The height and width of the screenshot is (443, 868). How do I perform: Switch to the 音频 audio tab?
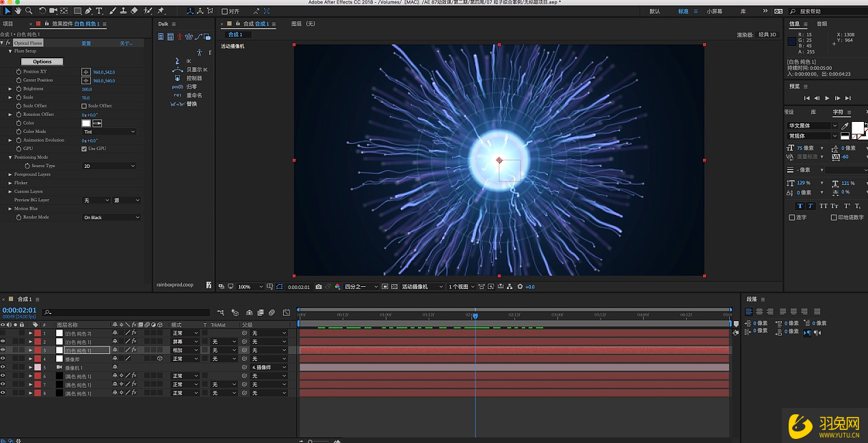(x=822, y=24)
